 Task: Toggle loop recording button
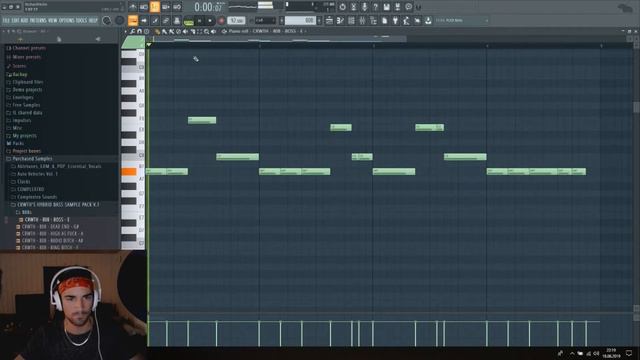click(177, 7)
